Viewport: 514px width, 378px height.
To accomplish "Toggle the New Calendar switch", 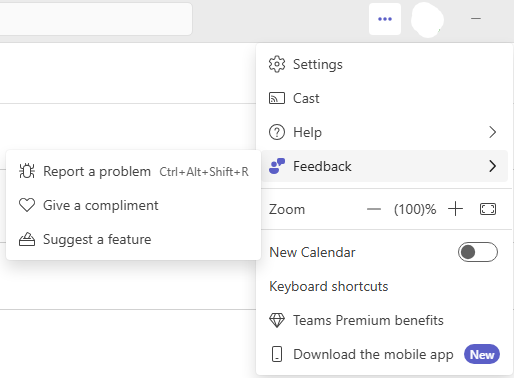I will 478,252.
